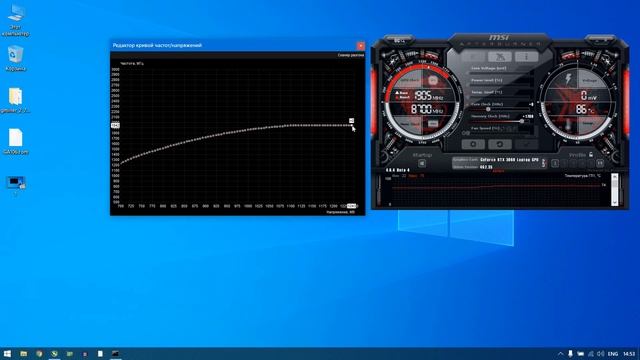
Task: Open File Explorer from the taskbar
Action: [x=24, y=353]
